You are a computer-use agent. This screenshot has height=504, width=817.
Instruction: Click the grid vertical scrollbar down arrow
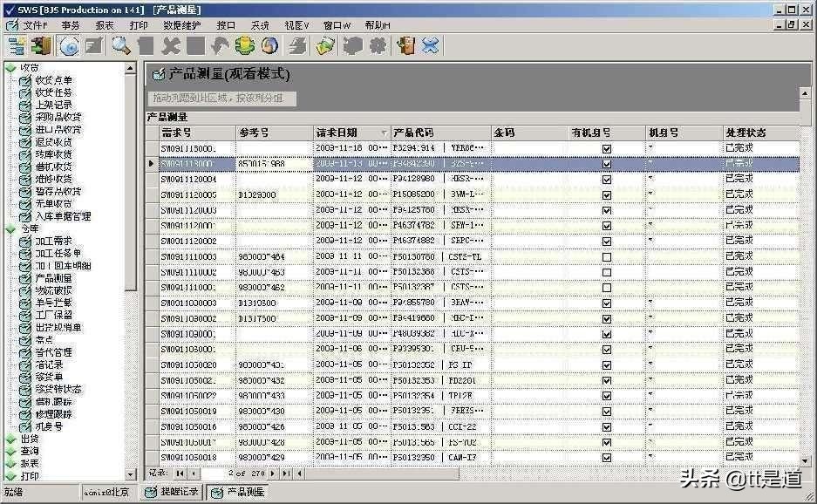(805, 460)
